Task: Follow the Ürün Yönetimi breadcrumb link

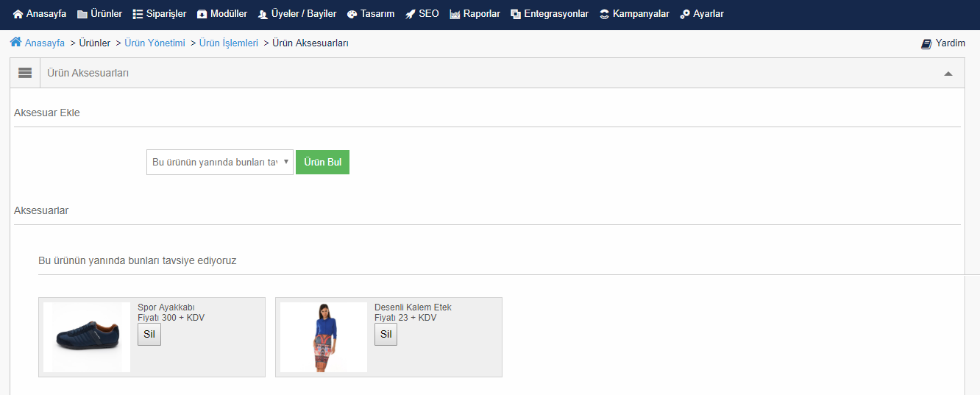Action: click(155, 43)
